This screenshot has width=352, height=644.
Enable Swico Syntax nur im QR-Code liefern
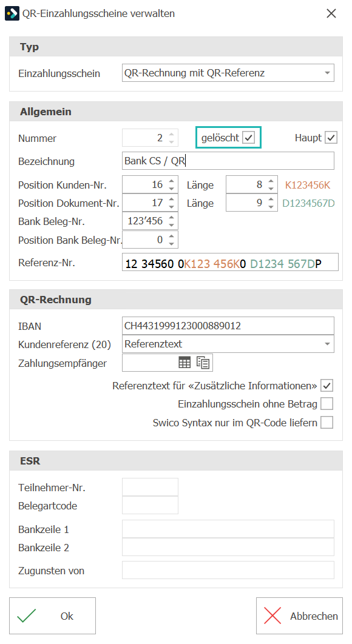click(x=327, y=423)
